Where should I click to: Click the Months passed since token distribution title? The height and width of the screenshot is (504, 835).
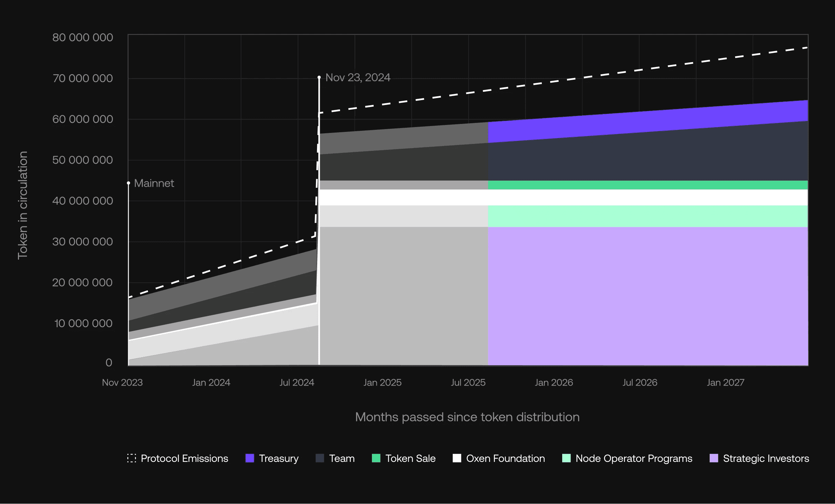(467, 417)
